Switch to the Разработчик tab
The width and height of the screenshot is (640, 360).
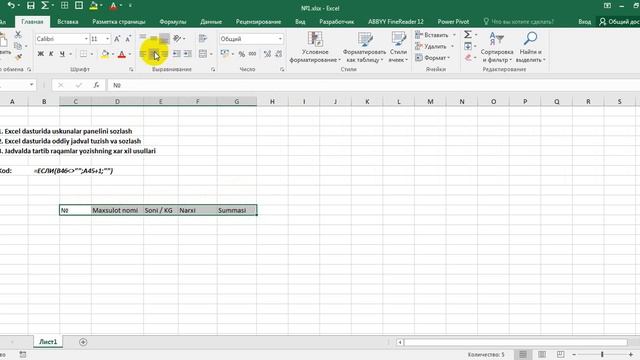(x=337, y=22)
